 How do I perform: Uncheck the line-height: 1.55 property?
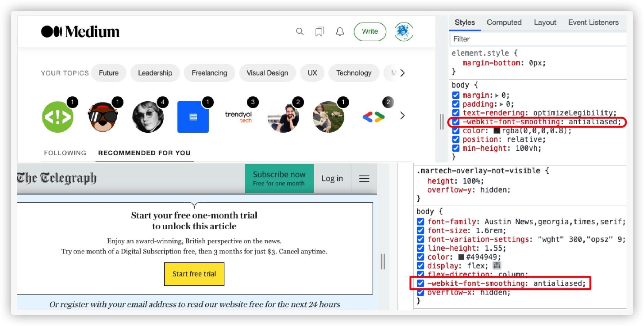[421, 248]
